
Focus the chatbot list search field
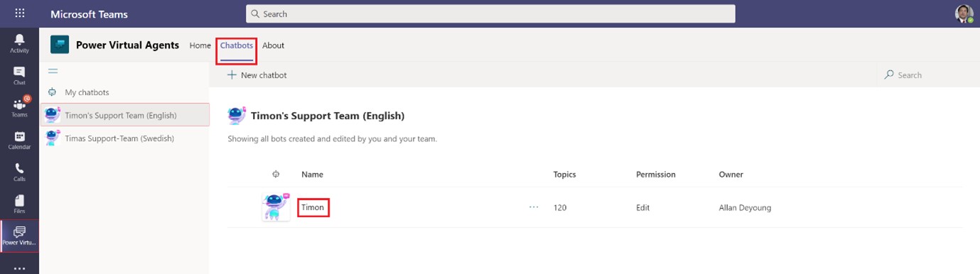pos(928,75)
